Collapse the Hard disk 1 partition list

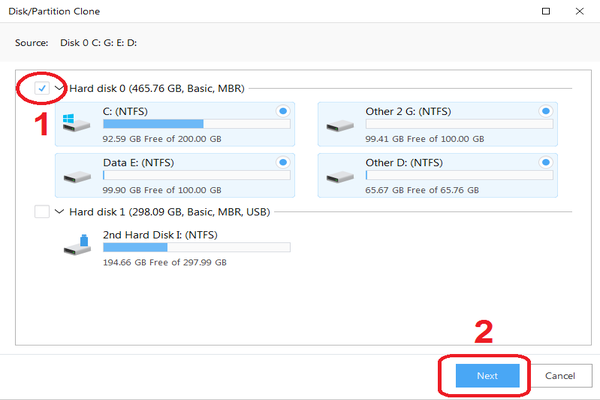59,211
